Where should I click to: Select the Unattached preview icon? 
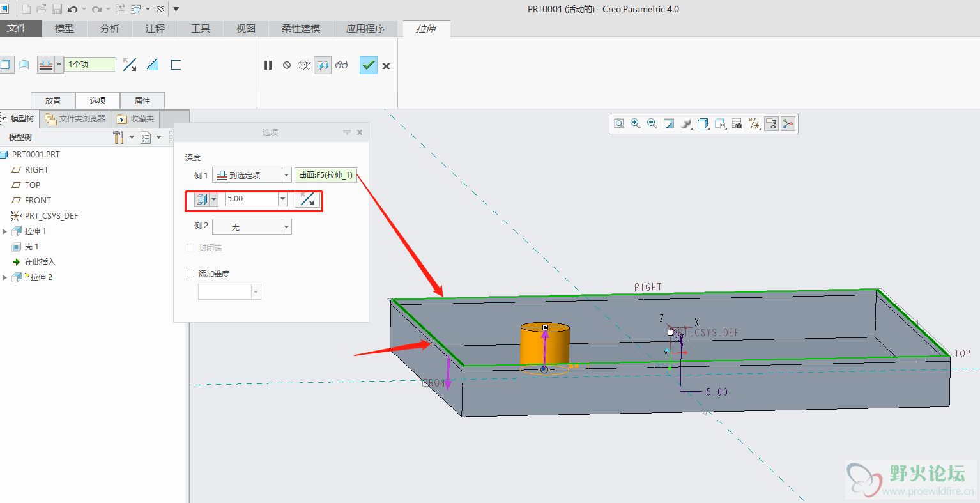click(x=305, y=65)
